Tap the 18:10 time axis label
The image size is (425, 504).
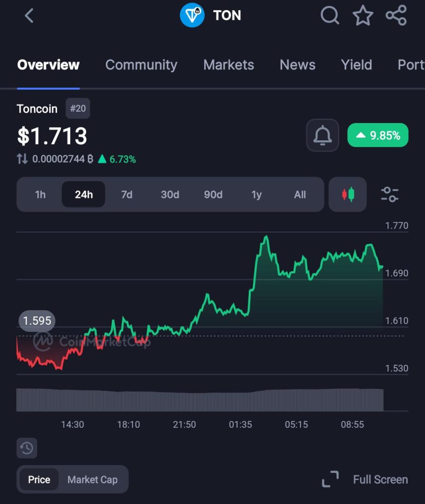click(x=129, y=424)
